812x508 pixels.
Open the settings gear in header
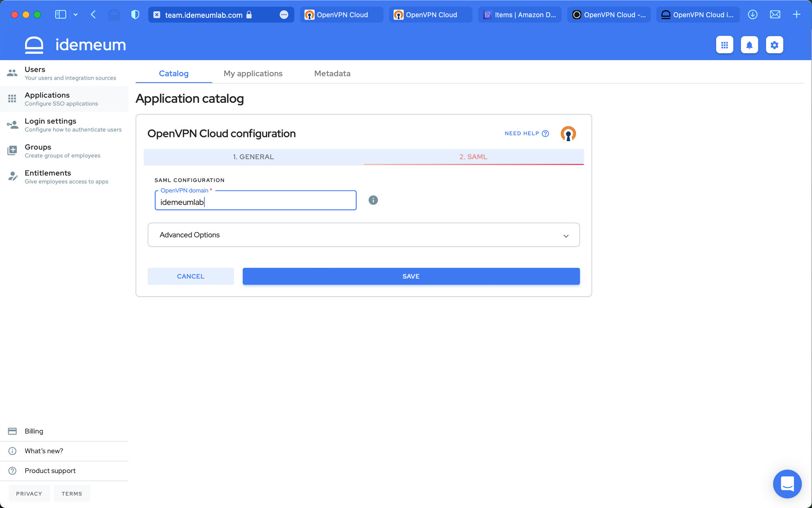coord(774,45)
